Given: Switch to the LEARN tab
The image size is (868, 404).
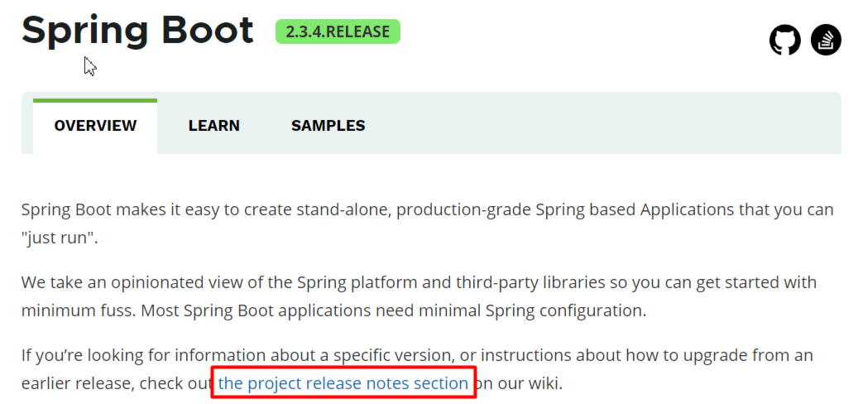Looking at the screenshot, I should coord(213,126).
